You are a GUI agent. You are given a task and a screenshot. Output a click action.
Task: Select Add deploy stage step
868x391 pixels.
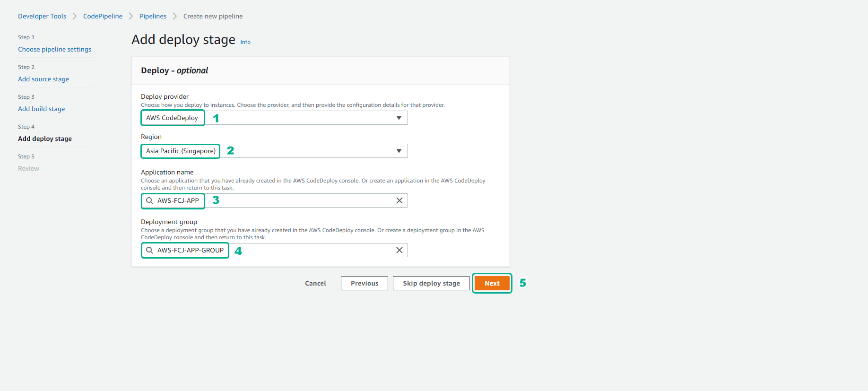[x=45, y=139]
